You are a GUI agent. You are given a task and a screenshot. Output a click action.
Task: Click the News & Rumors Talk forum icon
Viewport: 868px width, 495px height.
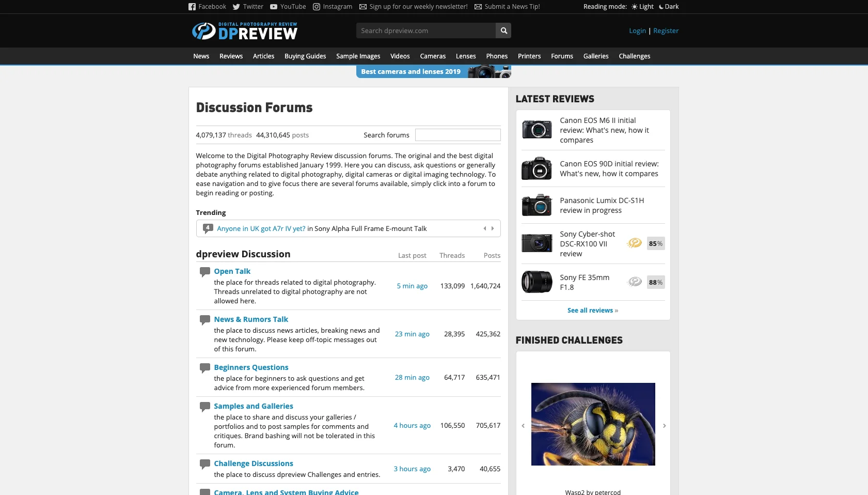204,320
